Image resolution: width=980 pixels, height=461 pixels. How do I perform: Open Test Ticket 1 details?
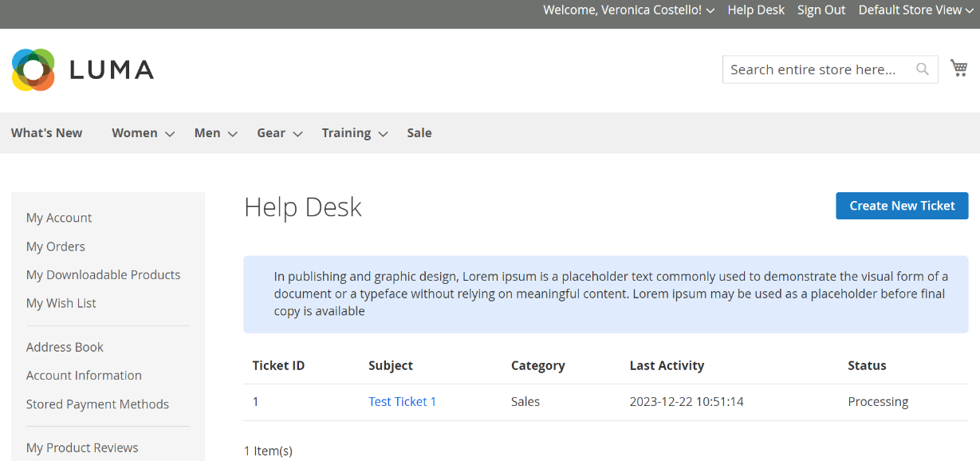402,401
